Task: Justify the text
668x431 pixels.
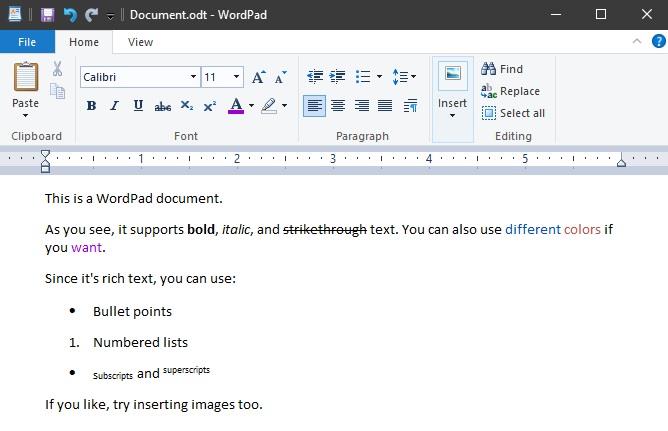Action: [385, 106]
